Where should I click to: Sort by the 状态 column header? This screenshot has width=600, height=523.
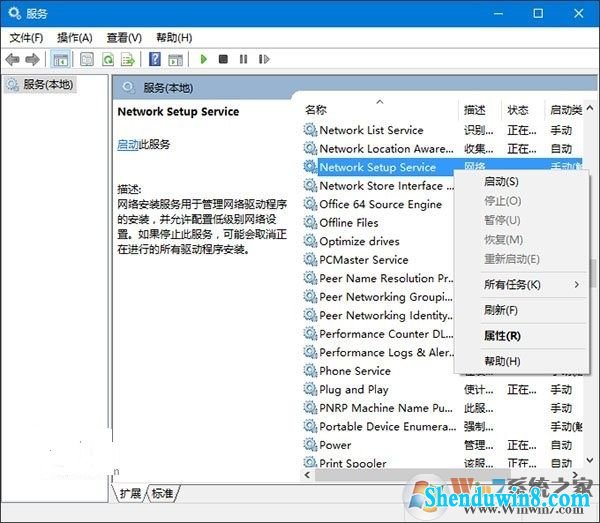(x=523, y=110)
